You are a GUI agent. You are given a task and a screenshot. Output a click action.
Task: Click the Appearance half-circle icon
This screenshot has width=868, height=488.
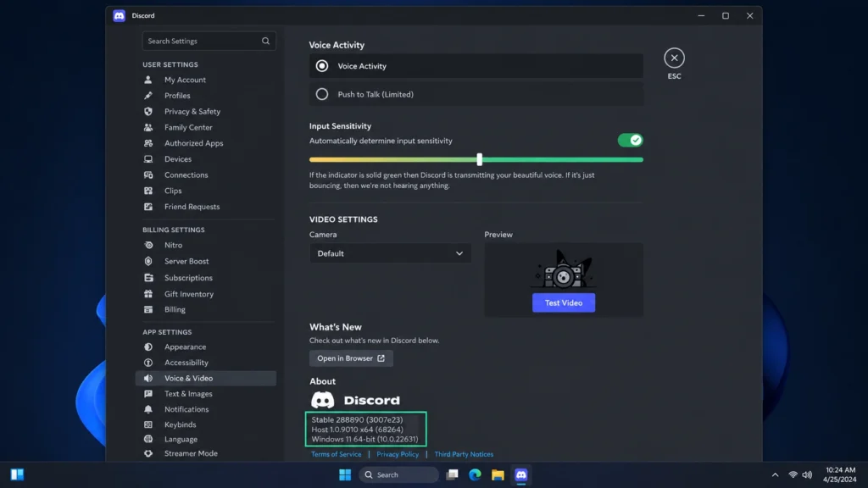pos(147,347)
